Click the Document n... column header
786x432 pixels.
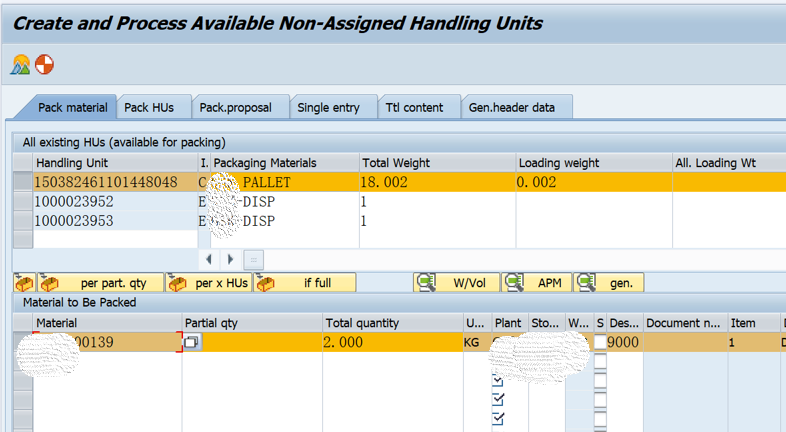pyautogui.click(x=685, y=323)
